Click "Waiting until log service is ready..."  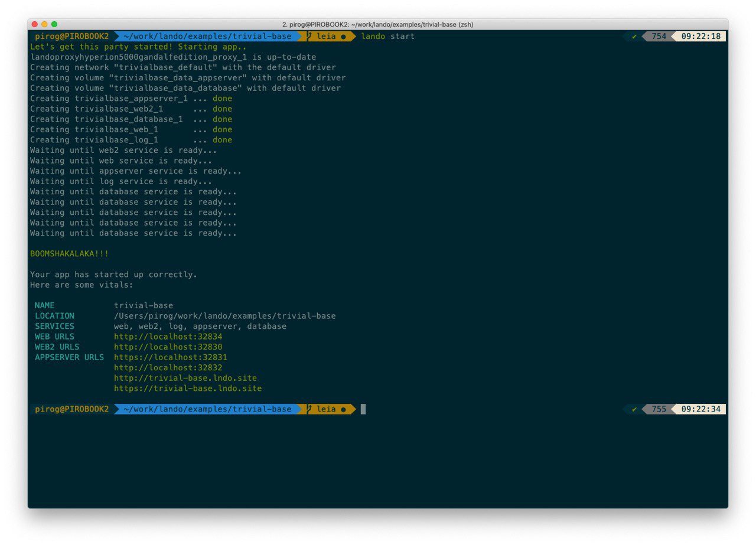tap(121, 181)
